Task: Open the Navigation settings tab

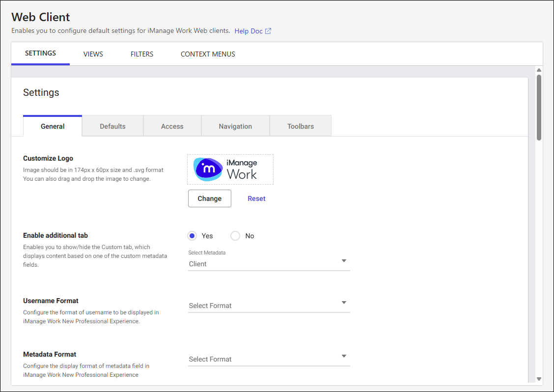Action: 235,126
